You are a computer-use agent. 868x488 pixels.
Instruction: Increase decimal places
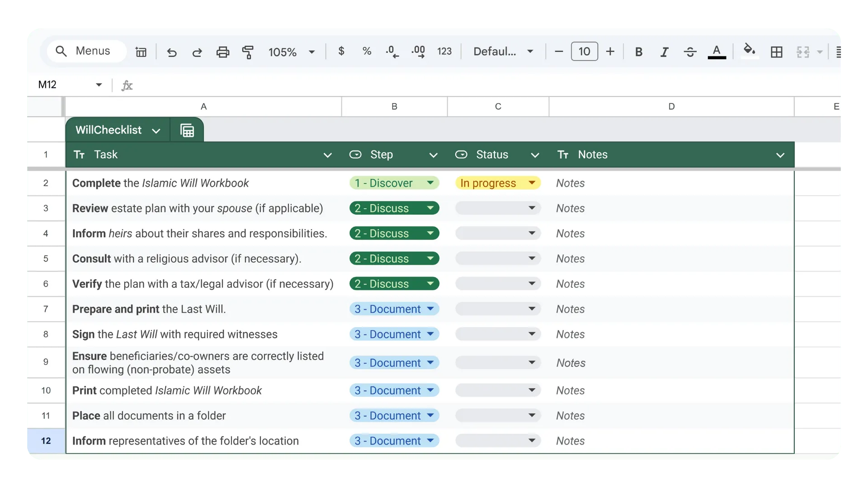(x=418, y=52)
